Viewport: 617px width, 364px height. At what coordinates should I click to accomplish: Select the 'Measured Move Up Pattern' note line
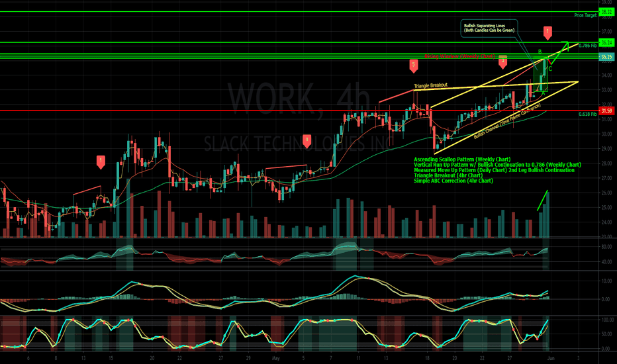pos(494,170)
